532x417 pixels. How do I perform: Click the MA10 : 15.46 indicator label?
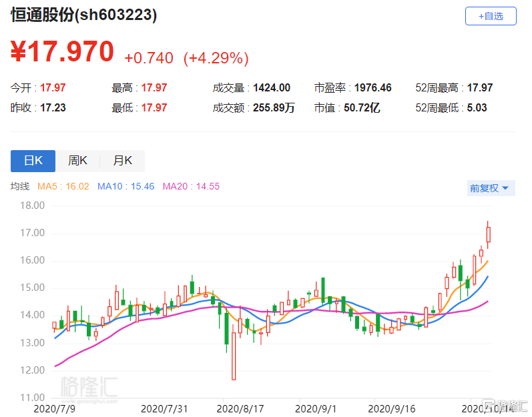coord(126,186)
